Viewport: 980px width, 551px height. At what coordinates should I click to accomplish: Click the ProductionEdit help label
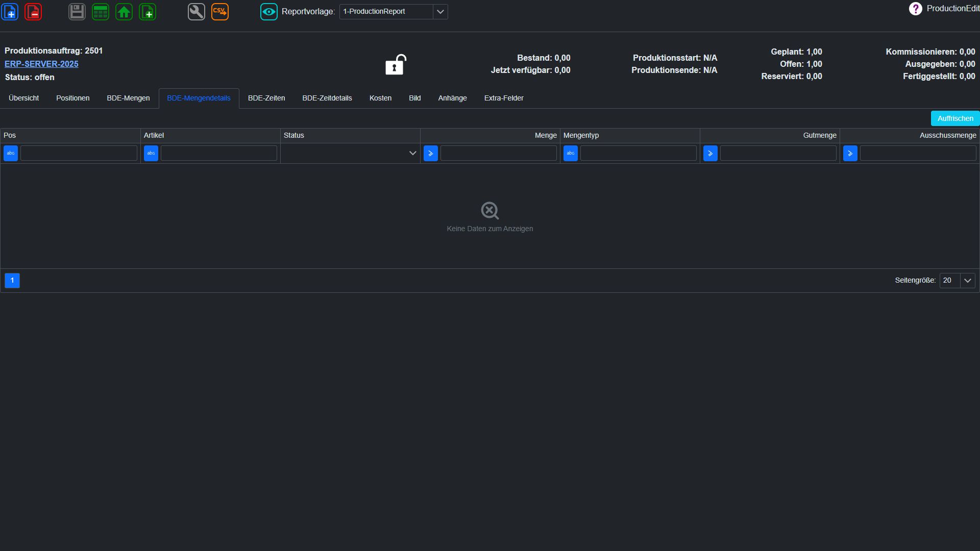[x=953, y=9]
